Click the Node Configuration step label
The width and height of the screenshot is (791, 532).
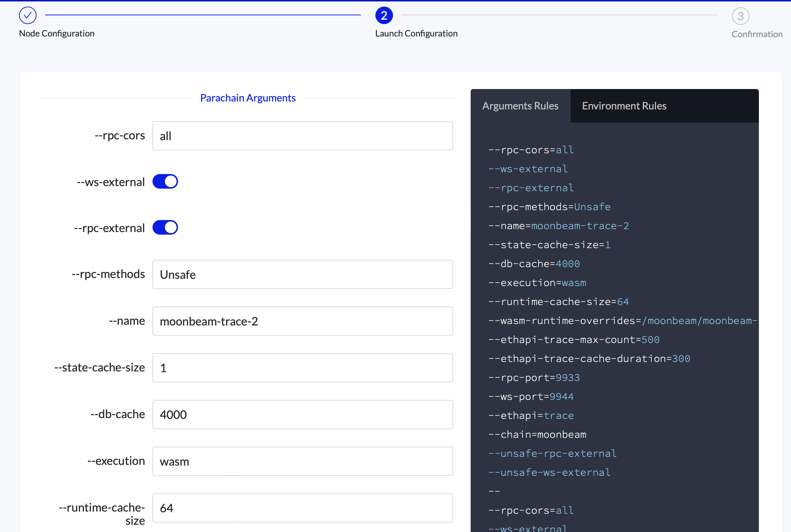[56, 33]
